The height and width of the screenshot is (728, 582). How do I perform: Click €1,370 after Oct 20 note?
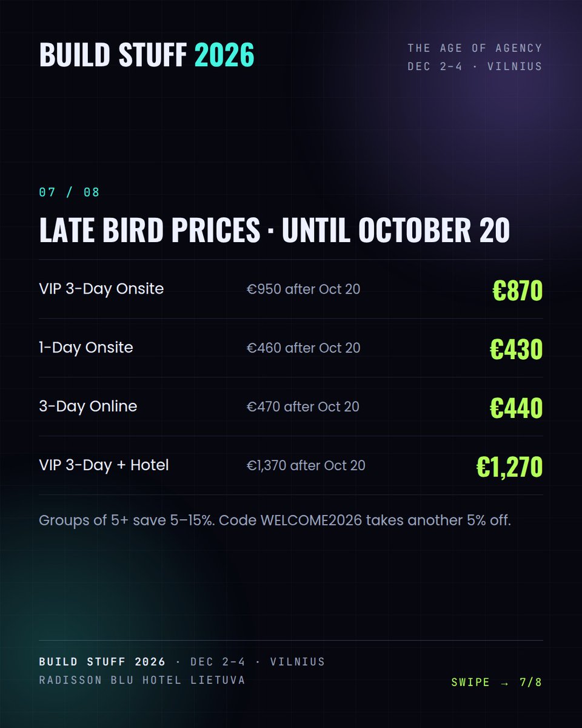(306, 466)
